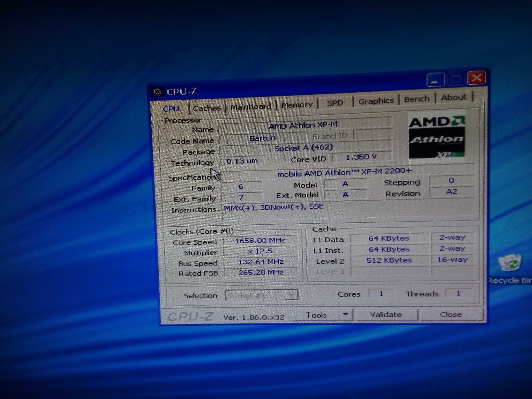
Task: Click the CPU-Z title bar icon
Action: [158, 92]
